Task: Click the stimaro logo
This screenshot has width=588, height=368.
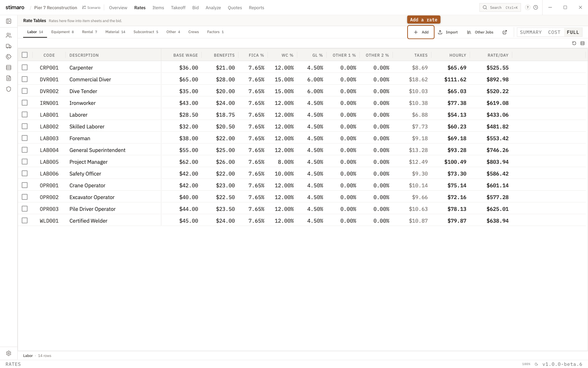Action: coord(15,7)
